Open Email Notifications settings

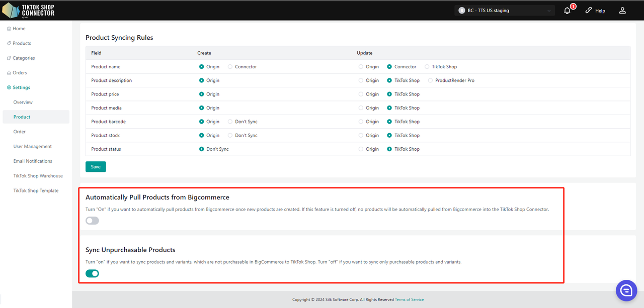[33, 161]
